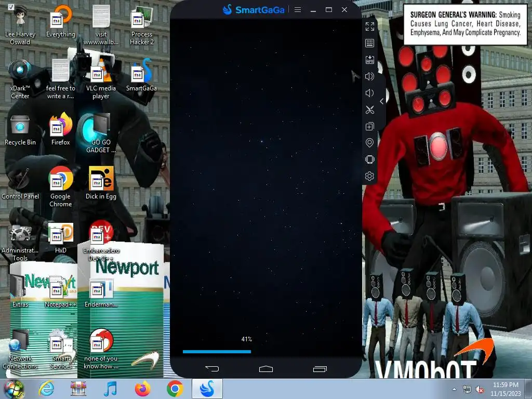Screen dimensions: 532x399
Task: Launch Chrome from the taskbar
Action: point(175,389)
